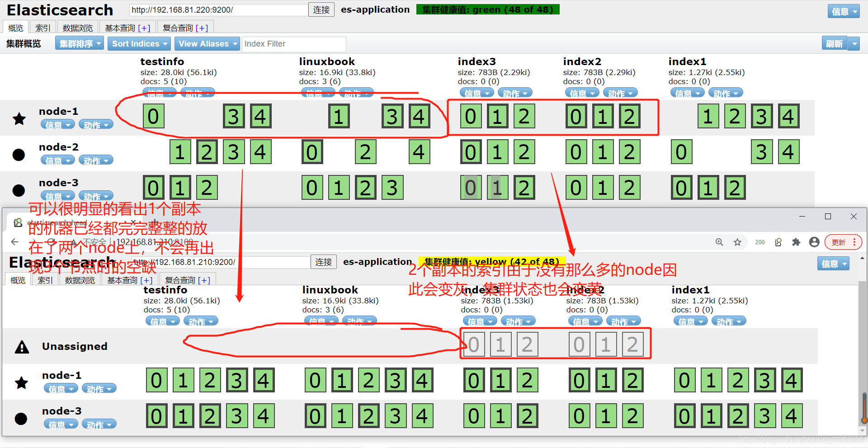This screenshot has width=868, height=448.
Task: Open the 集群排序 dropdown
Action: pyautogui.click(x=80, y=44)
